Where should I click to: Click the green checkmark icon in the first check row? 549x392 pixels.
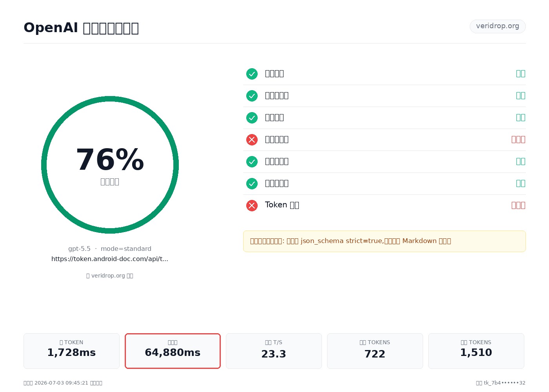pos(252,74)
